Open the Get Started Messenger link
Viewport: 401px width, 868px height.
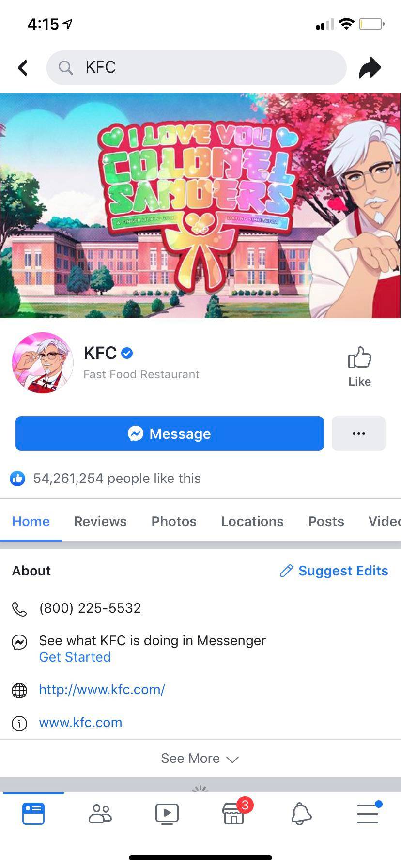point(75,657)
